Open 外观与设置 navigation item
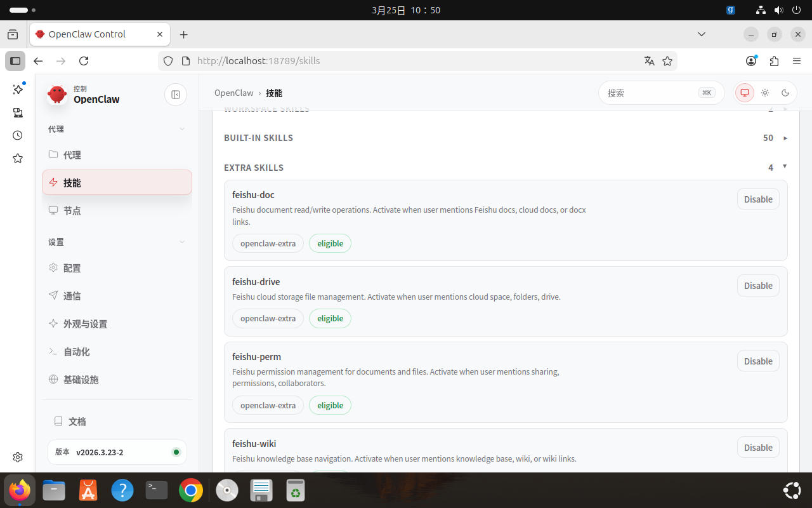812x508 pixels. coord(117,324)
